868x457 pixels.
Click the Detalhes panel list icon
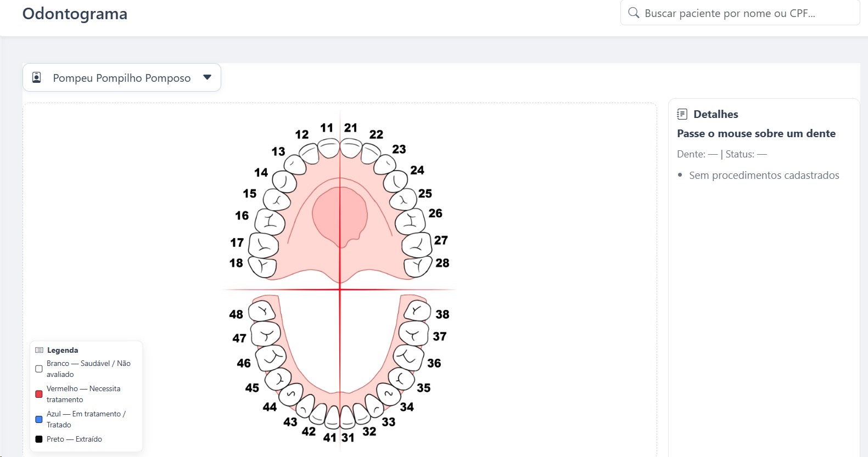tap(682, 114)
